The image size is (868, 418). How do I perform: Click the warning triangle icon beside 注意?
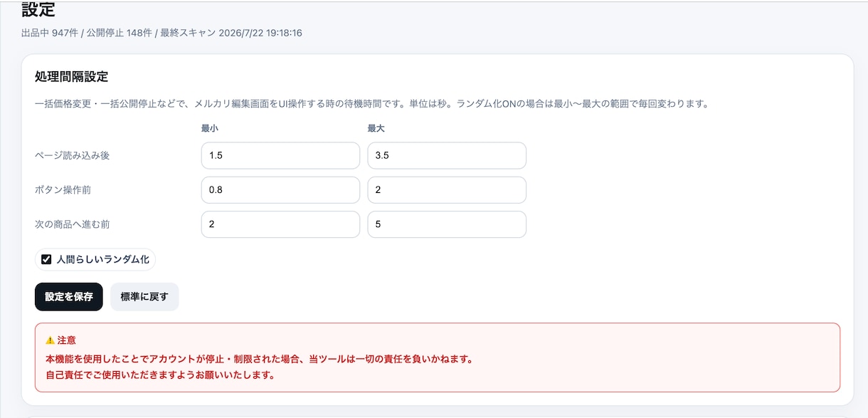50,340
